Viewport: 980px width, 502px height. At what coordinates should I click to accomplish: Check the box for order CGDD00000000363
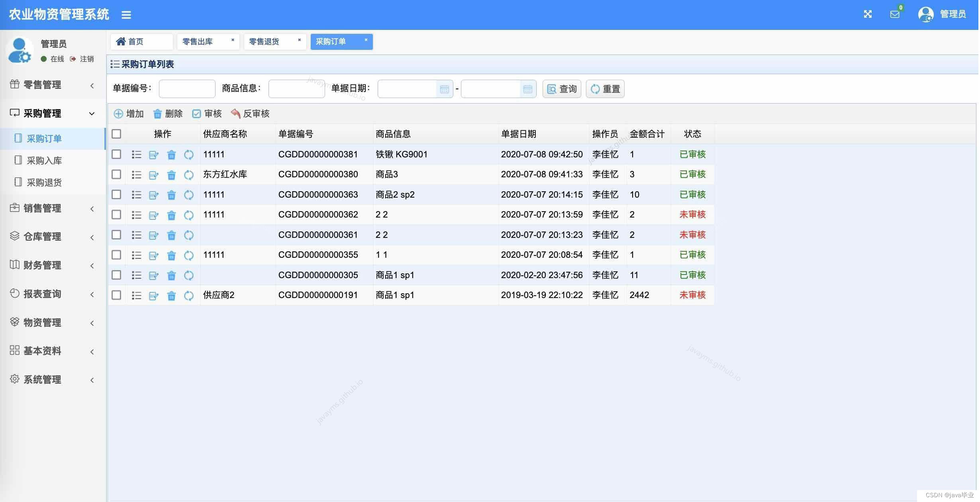click(116, 194)
